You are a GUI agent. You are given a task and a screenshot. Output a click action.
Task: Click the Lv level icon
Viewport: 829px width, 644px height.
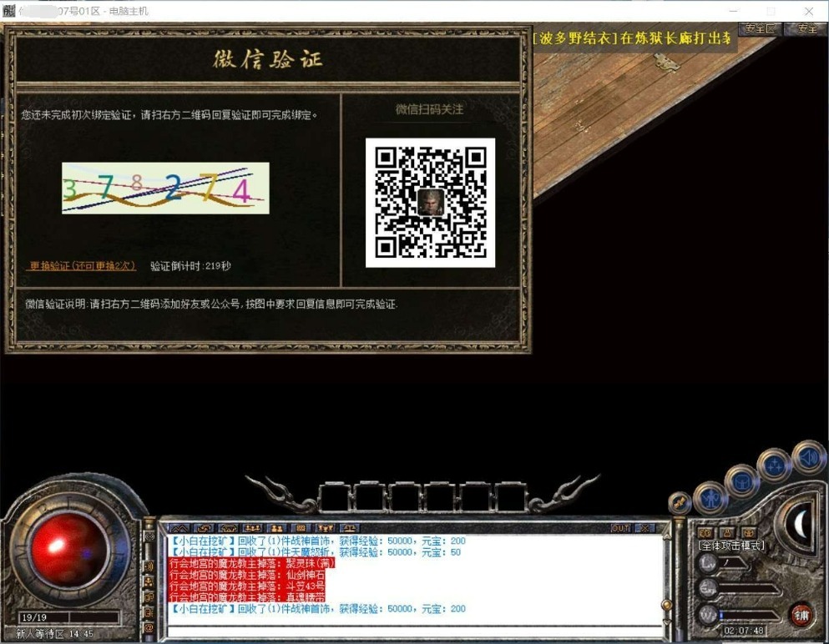(x=709, y=564)
